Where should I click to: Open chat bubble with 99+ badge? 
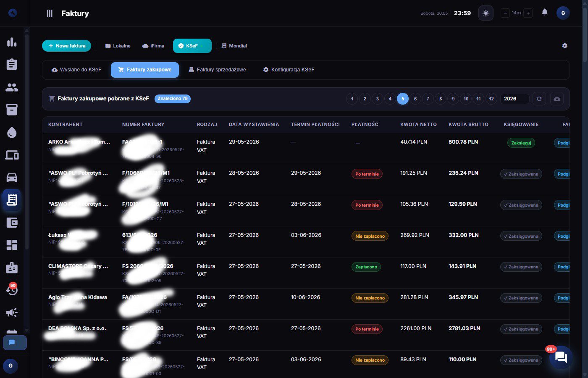click(561, 357)
